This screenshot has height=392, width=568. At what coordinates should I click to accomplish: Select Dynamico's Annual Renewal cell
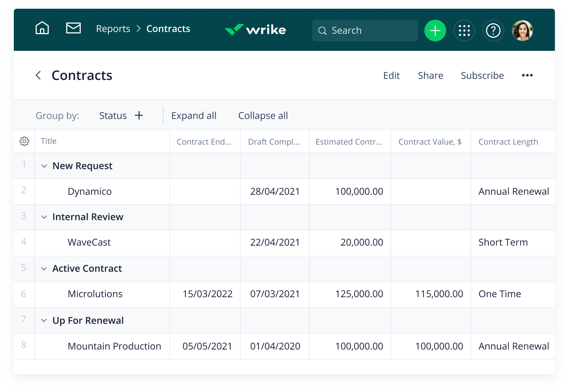[513, 191]
